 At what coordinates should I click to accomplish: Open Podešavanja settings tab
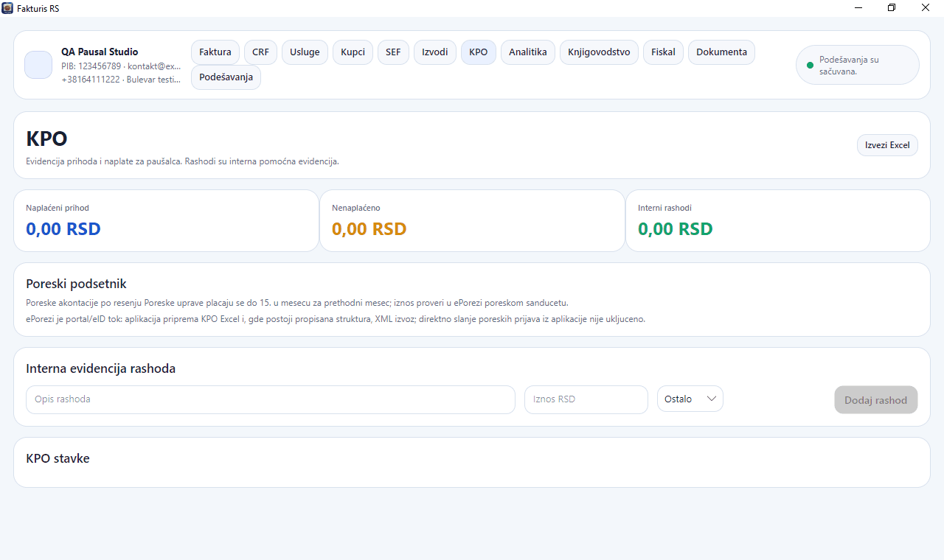[x=226, y=77]
